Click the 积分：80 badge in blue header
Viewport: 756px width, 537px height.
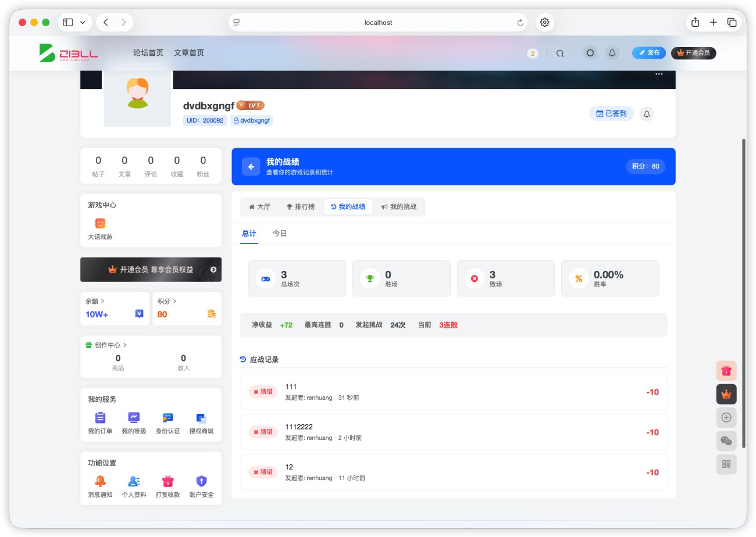(x=646, y=166)
